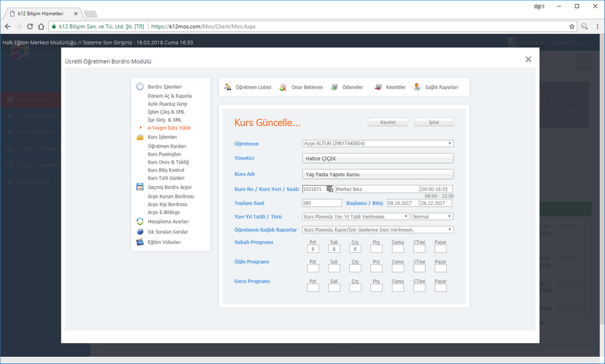The width and height of the screenshot is (605, 364).
Task: Open Kurs Onay & Tebliğ
Action: click(168, 162)
